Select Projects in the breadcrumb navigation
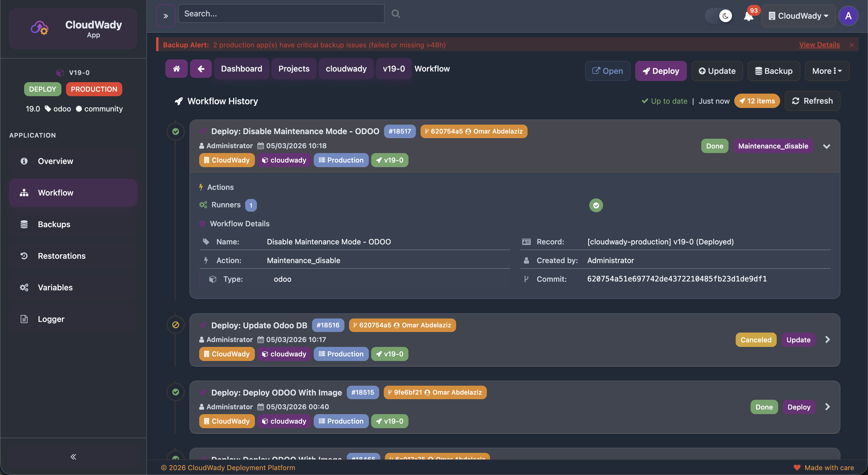 click(293, 68)
